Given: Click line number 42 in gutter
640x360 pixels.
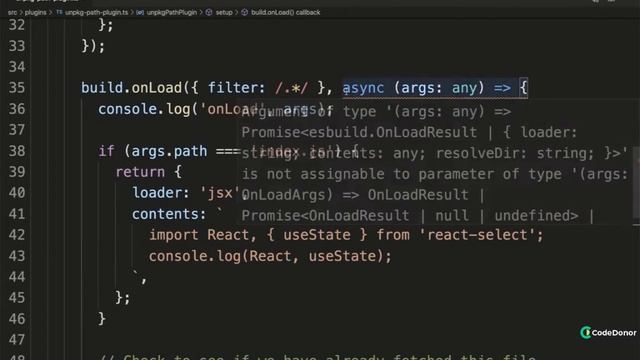Looking at the screenshot, I should tap(17, 235).
